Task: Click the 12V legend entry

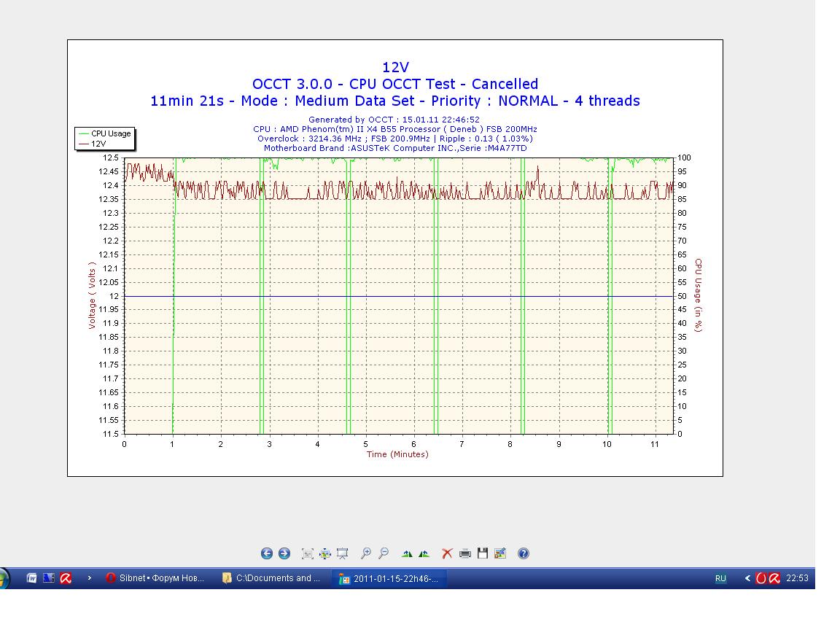Action: click(x=92, y=144)
